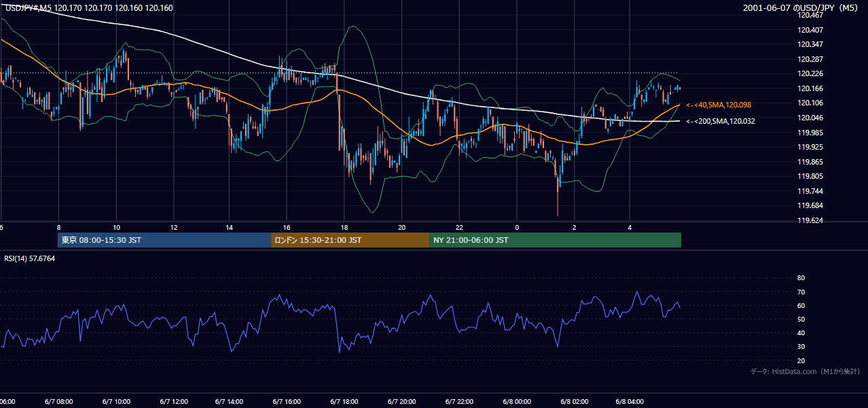Viewport: 868px width, 408px height.
Task: Click the 119.744 price axis label
Action: click(x=810, y=191)
